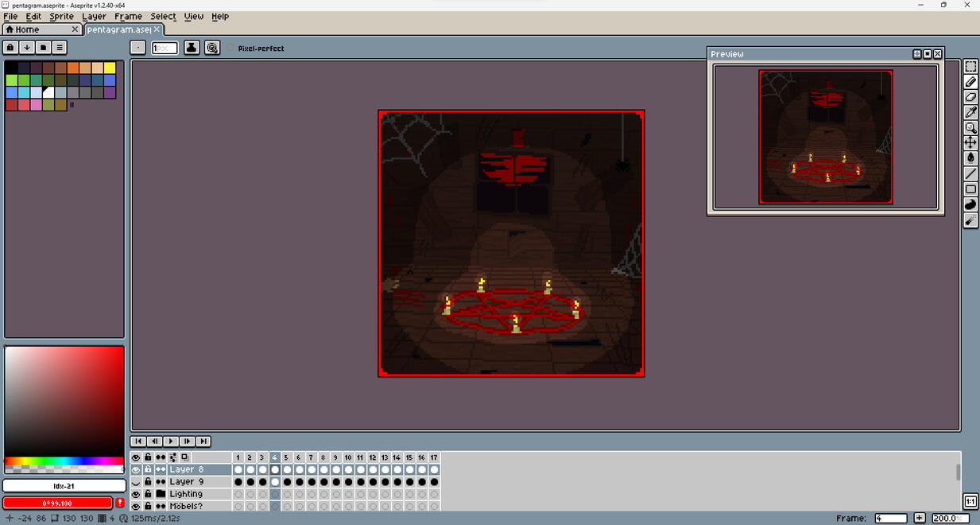Select the Eraser tool
The width and height of the screenshot is (980, 525).
coord(970,97)
